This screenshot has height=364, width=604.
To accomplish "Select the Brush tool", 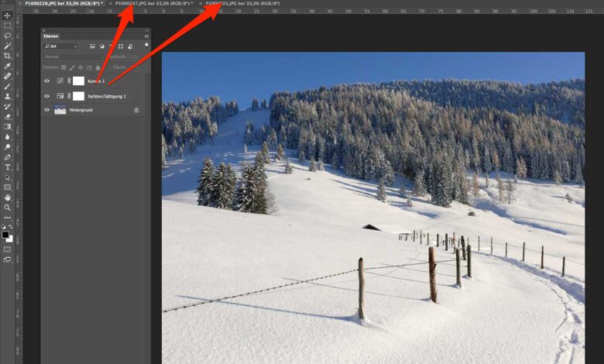I will (x=7, y=86).
